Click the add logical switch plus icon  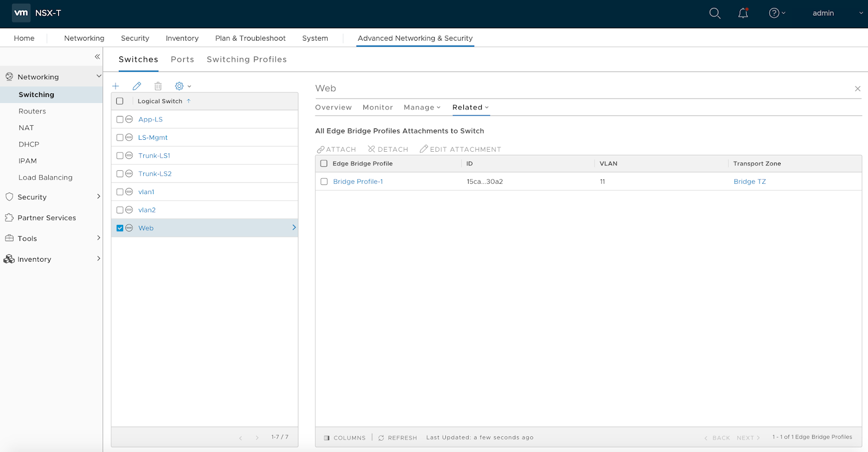pyautogui.click(x=116, y=86)
